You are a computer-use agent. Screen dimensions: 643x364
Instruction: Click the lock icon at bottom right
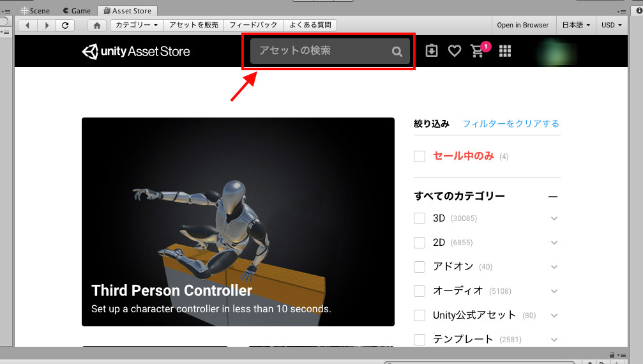tap(612, 355)
